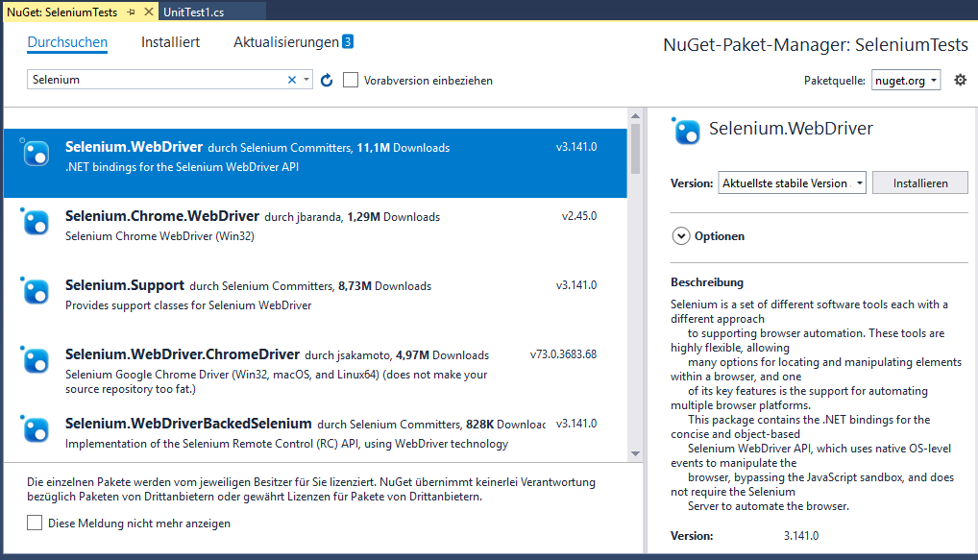Image resolution: width=978 pixels, height=560 pixels.
Task: Click the package list scroll down arrow
Action: click(635, 454)
